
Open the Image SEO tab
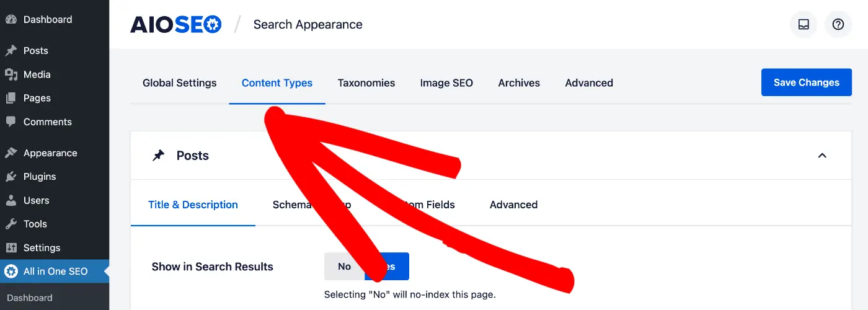[x=446, y=83]
